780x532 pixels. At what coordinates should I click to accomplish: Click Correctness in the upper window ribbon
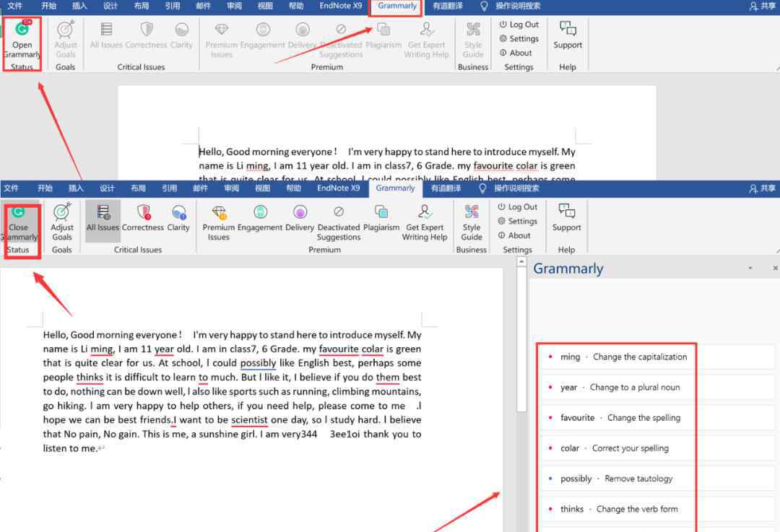[146, 35]
